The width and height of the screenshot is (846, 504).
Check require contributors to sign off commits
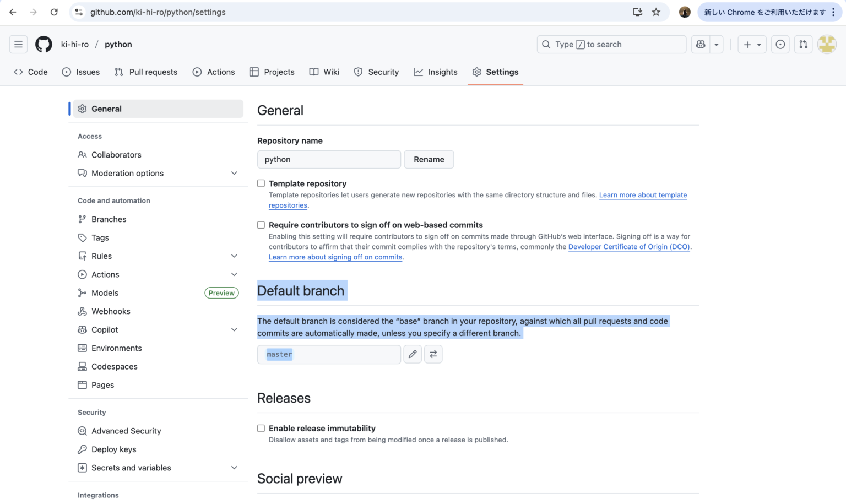[x=261, y=225]
